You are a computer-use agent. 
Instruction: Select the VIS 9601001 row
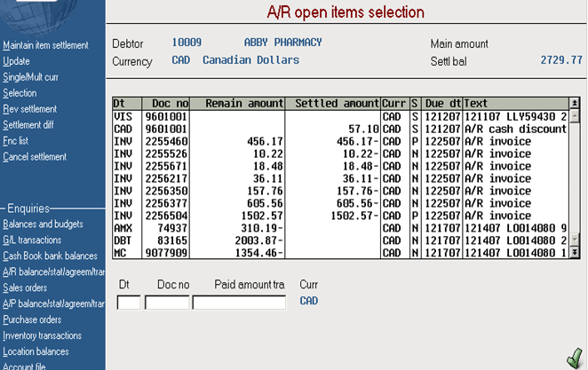tap(340, 117)
